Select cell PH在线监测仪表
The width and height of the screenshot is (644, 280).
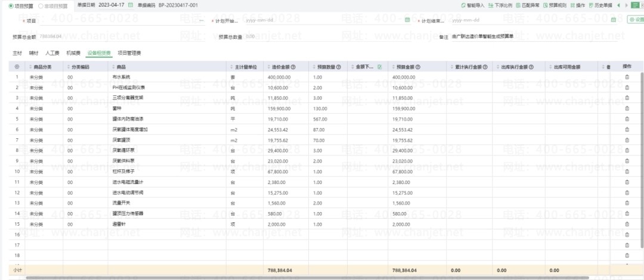167,88
